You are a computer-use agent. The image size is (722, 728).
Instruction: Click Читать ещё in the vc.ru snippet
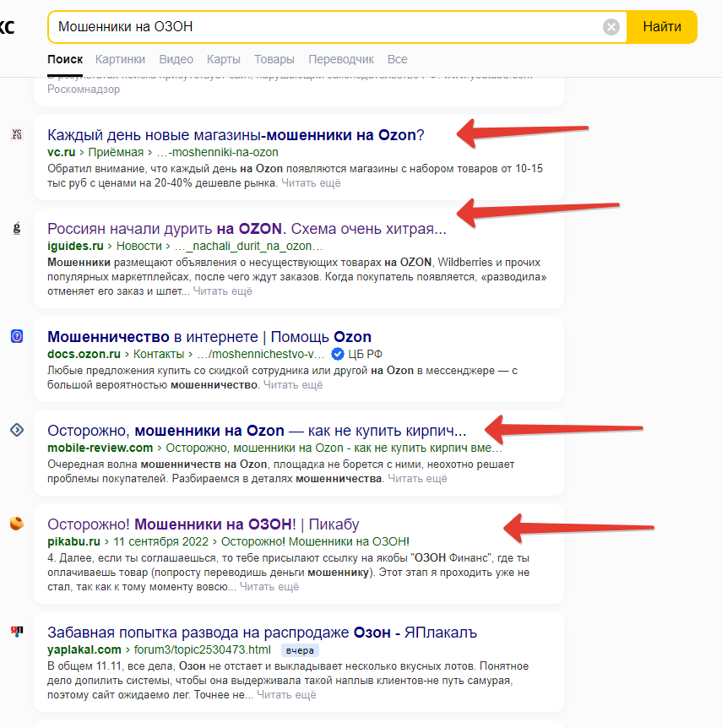[x=311, y=183]
